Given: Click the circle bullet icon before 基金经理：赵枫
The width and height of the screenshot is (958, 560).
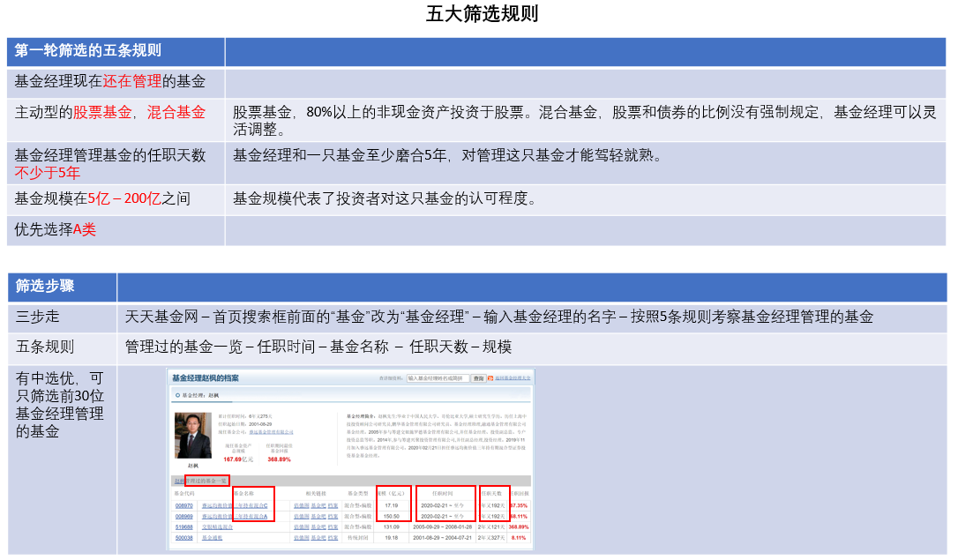Looking at the screenshot, I should (x=177, y=394).
